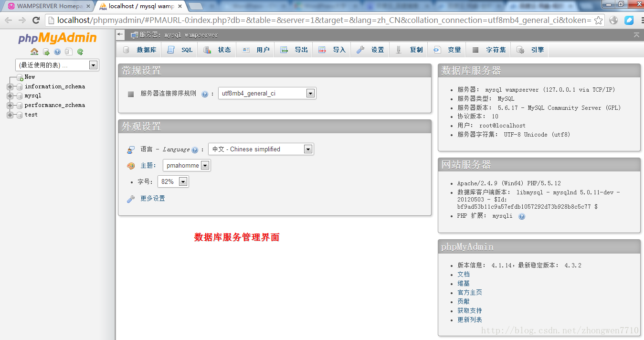The height and width of the screenshot is (340, 644).
Task: Open the 82% font size dropdown
Action: click(x=173, y=182)
